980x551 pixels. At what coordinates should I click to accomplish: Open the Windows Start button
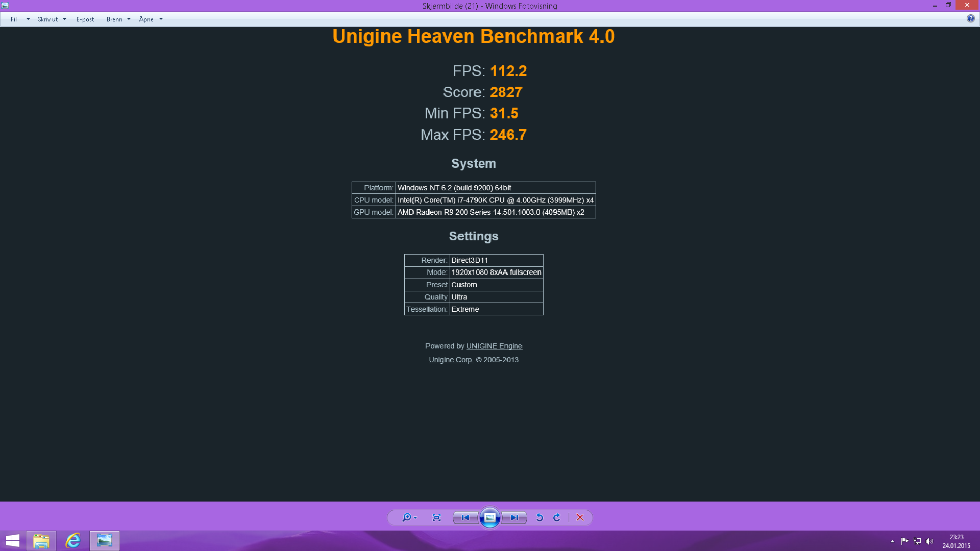point(12,541)
